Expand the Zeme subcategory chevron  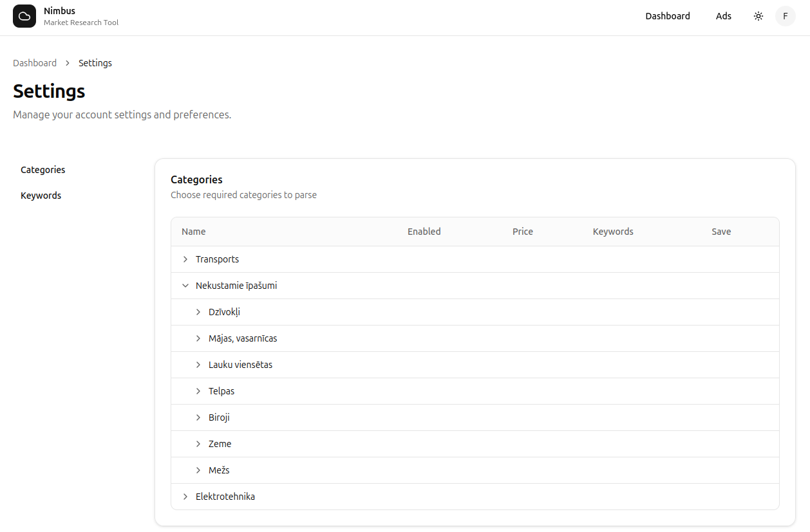198,444
